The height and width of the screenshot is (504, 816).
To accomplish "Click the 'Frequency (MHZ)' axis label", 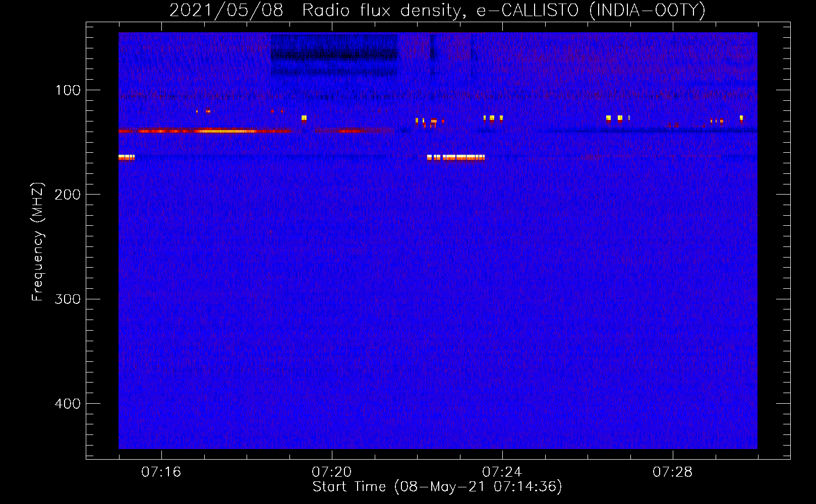I will click(x=38, y=242).
